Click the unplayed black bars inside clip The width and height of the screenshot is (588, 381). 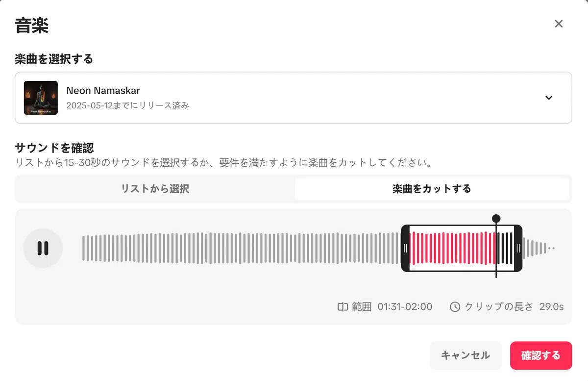(505, 248)
